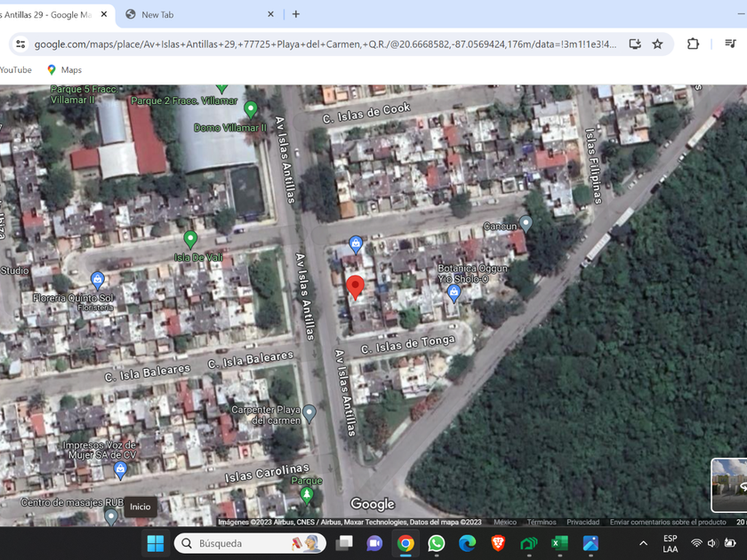Screen dimensions: 747x560
Task: Open the Street View thumbnail preview
Action: click(730, 484)
